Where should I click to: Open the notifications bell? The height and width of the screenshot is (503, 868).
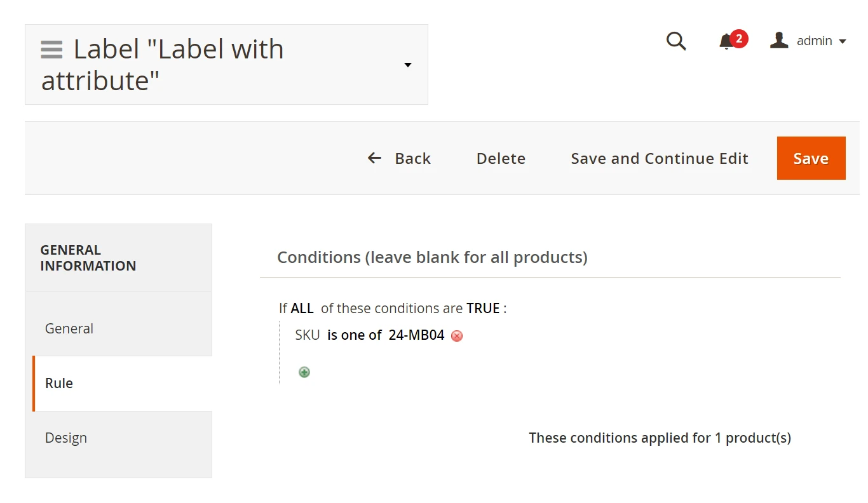click(x=726, y=42)
